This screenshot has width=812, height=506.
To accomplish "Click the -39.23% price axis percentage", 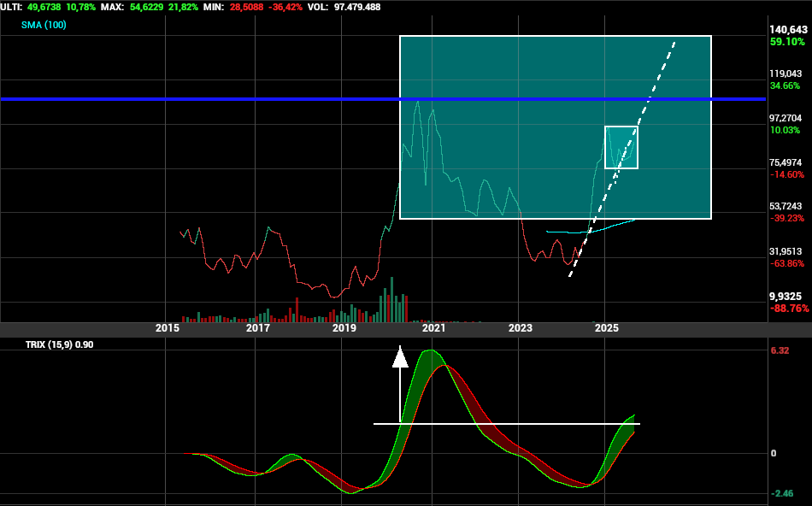I will click(x=787, y=218).
